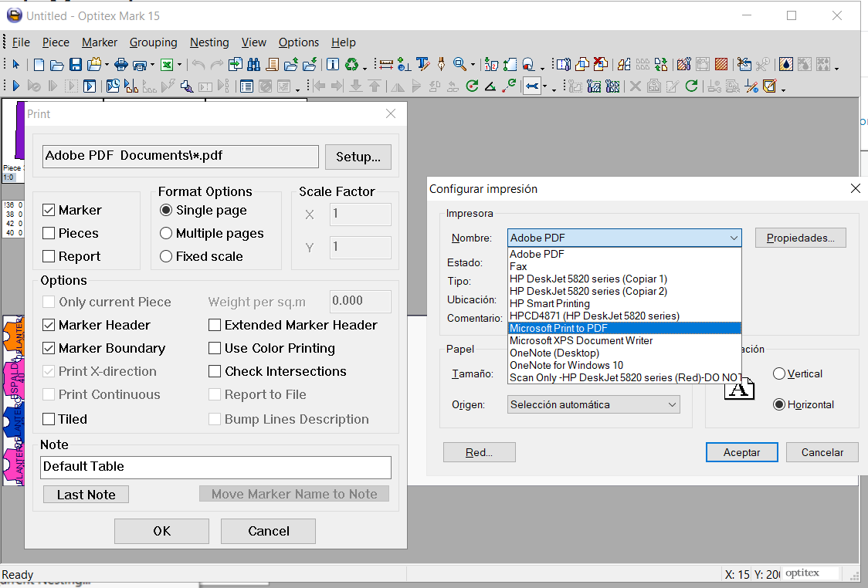868x588 pixels.
Task: Click Cancel in the Print dialog
Action: tap(269, 532)
